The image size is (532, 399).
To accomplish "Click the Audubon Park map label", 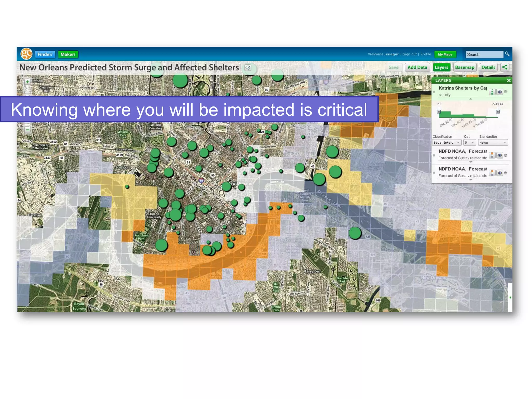I will 141,237.
